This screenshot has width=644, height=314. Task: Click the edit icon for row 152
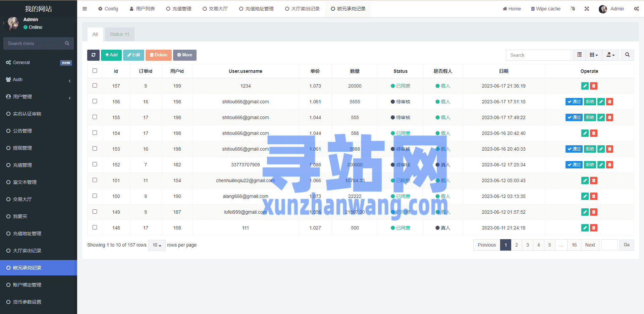pos(601,165)
